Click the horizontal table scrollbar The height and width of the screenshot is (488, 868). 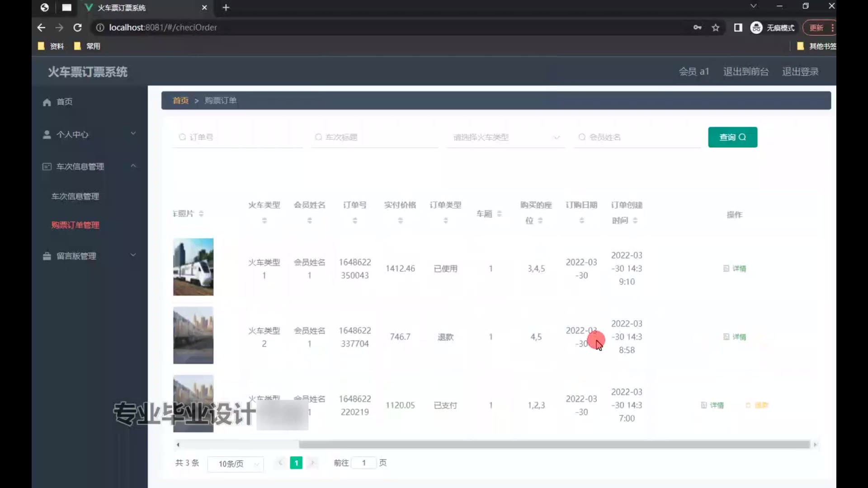pyautogui.click(x=554, y=445)
